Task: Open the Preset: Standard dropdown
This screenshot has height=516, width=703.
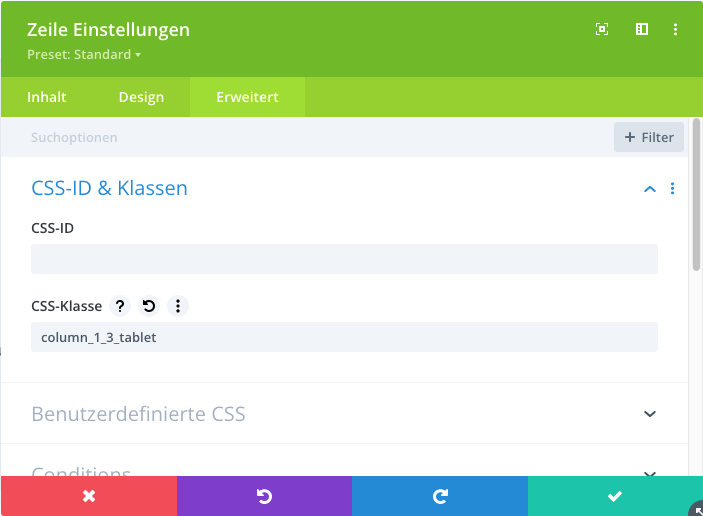Action: coord(84,55)
